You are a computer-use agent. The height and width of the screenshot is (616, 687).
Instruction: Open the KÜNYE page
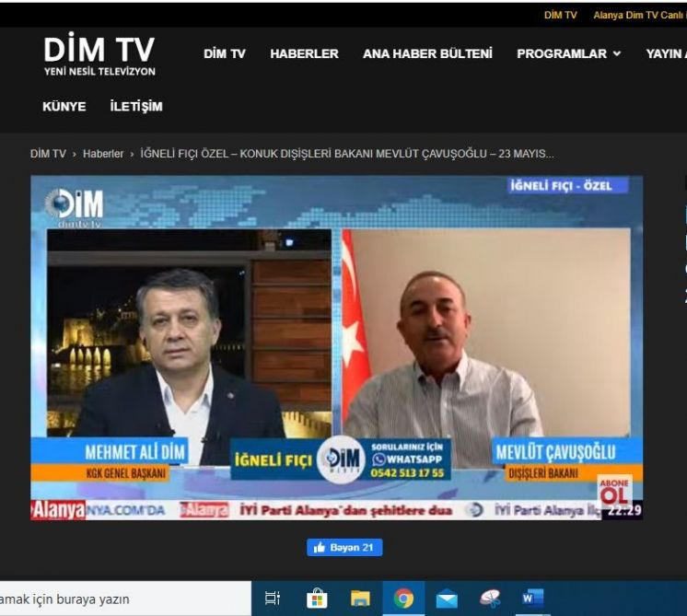pyautogui.click(x=64, y=106)
